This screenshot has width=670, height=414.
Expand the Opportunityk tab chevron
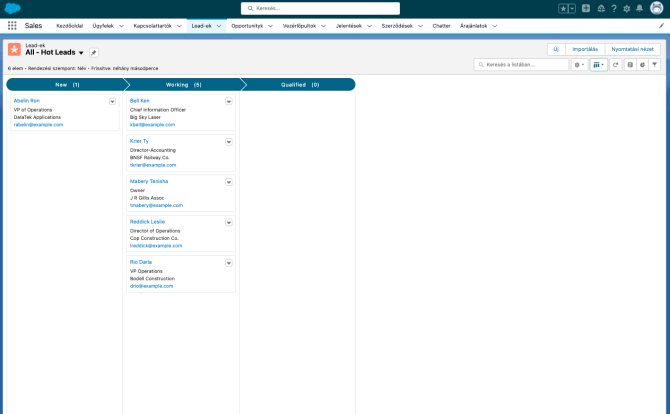[x=270, y=25]
